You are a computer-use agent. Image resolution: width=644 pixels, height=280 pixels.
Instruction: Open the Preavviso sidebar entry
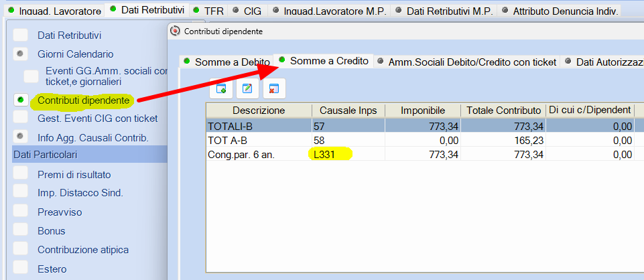(x=60, y=212)
